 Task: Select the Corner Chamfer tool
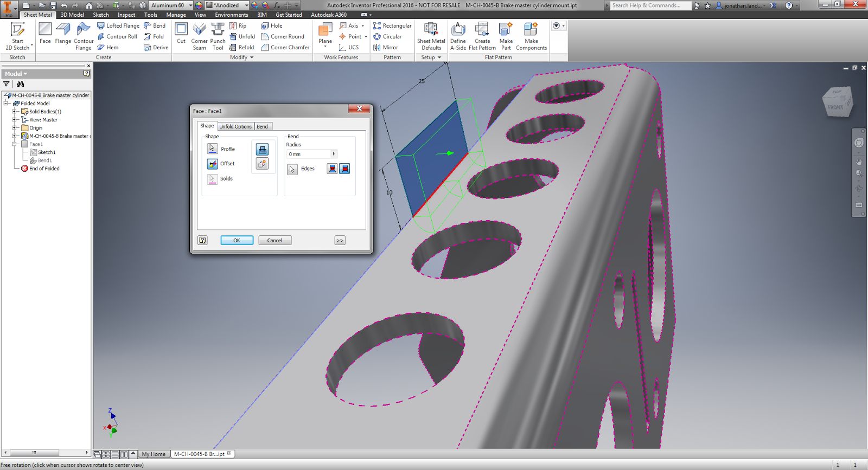(x=285, y=47)
